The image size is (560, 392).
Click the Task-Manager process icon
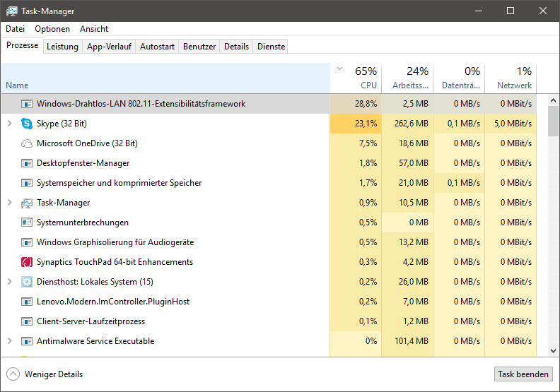pos(27,203)
